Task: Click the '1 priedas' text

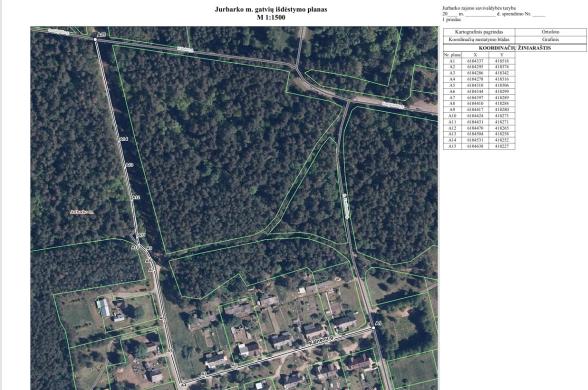Action: coord(452,19)
